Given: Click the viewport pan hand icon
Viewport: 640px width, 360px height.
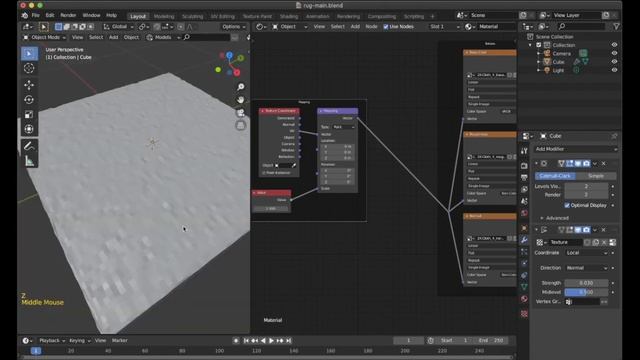Looking at the screenshot, I should click(x=241, y=100).
